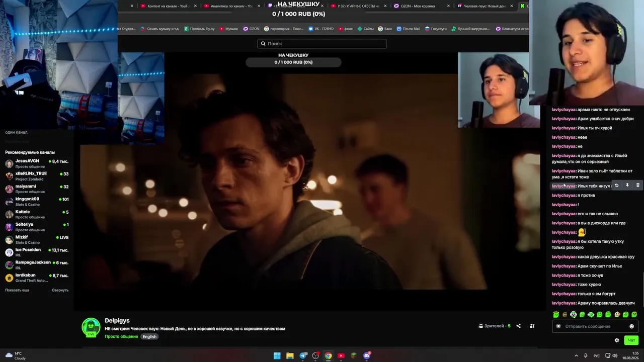
Task: Open the Kattnie recommended channel
Action: click(x=37, y=215)
